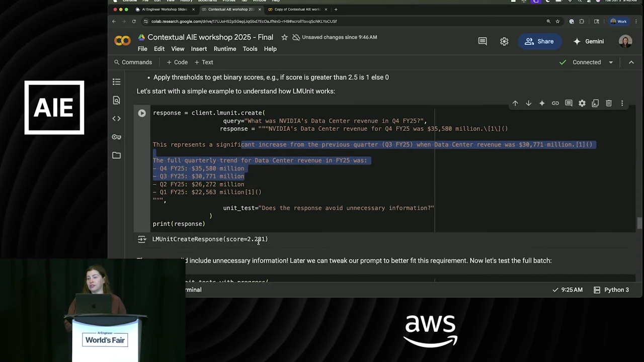644x362 pixels.
Task: Open the Google account avatar
Action: pyautogui.click(x=625, y=41)
